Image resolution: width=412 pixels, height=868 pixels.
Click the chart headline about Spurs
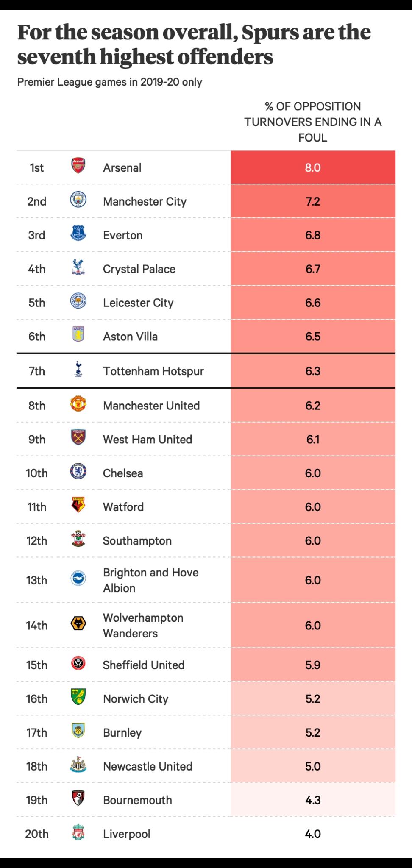point(194,45)
